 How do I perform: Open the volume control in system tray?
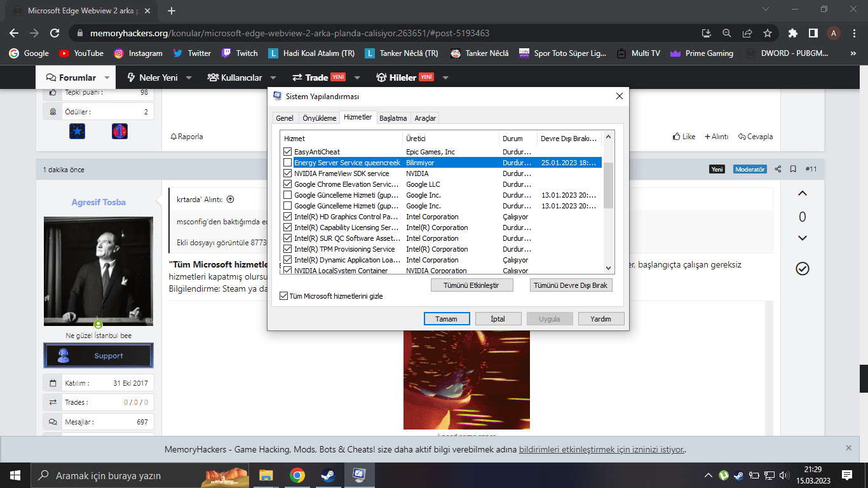tap(785, 475)
